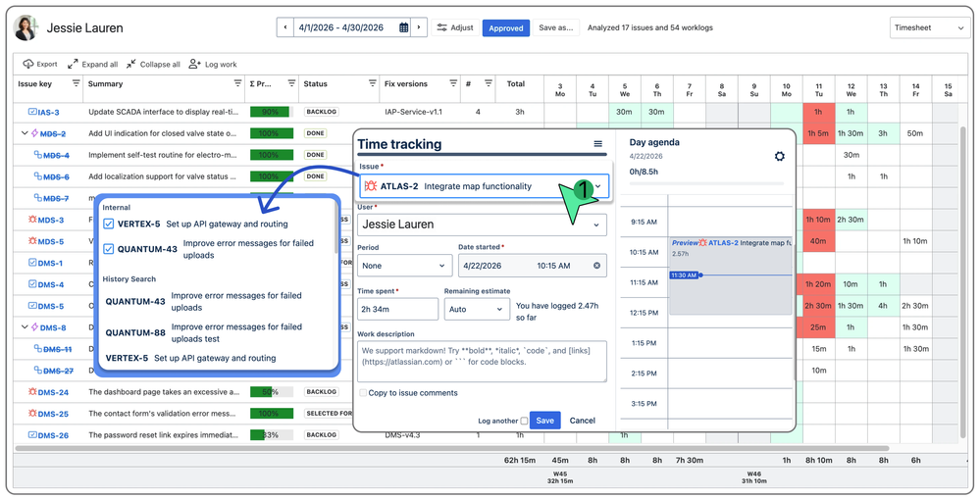
Task: Click the Export toolbar button
Action: click(40, 65)
